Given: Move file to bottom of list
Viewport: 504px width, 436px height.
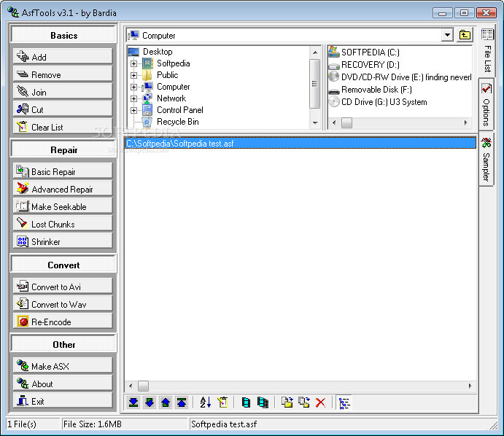Looking at the screenshot, I should pyautogui.click(x=133, y=402).
